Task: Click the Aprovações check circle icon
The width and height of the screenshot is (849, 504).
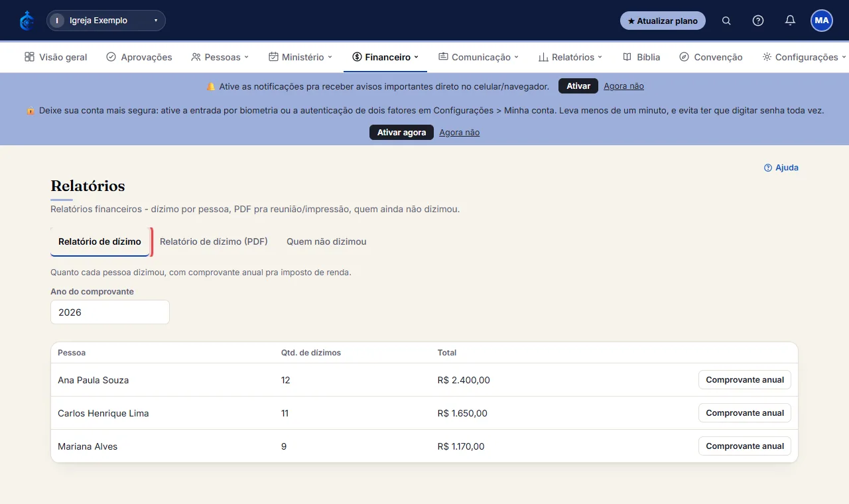Action: [111, 57]
